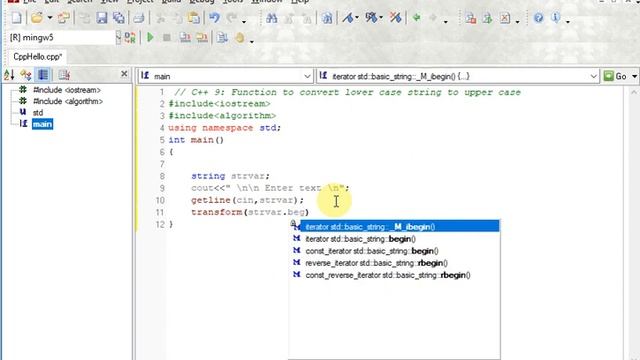Screen dimensions: 640x360
Task: Click the '#include<algorithm>' code line
Action: 222,116
